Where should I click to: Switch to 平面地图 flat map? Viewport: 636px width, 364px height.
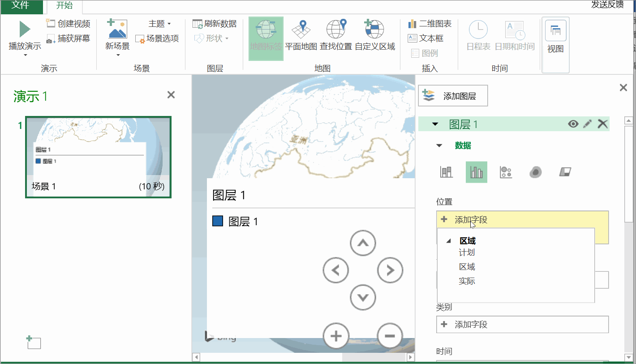[x=301, y=36]
